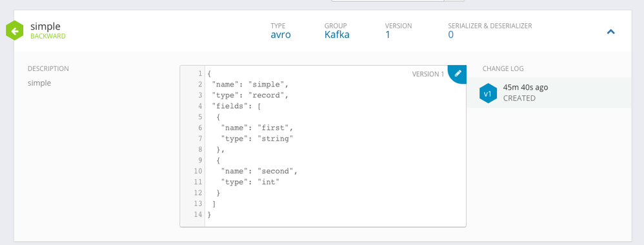Click serializer & deserializer count 0
Image resolution: width=644 pixels, height=245 pixels.
[x=450, y=34]
